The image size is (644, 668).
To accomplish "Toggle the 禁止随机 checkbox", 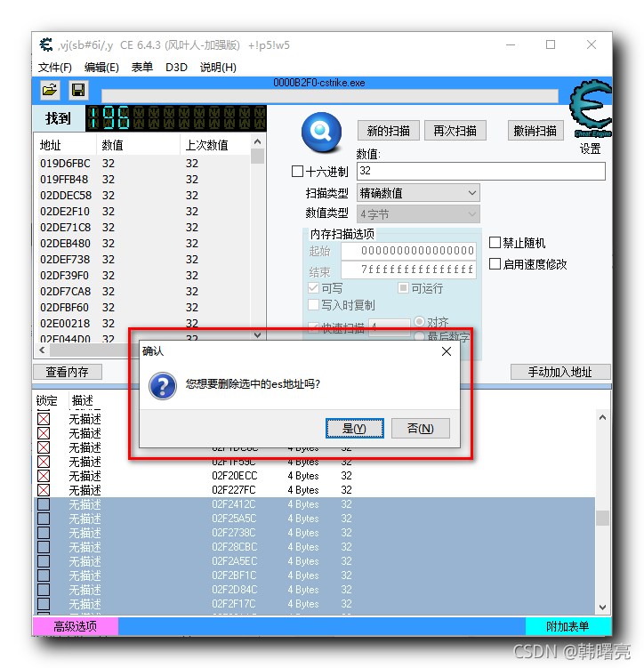I will (x=495, y=243).
